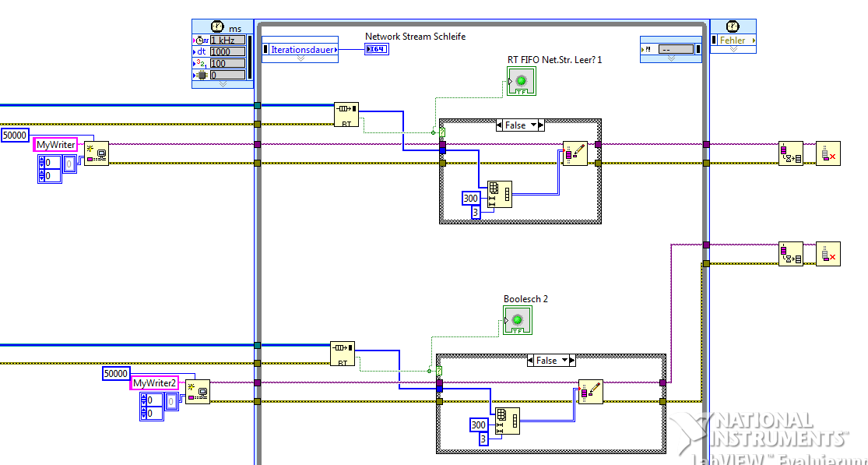Select the I64 Network Stream Schleife indicator terminal
Screen dimensions: 868x465
377,50
